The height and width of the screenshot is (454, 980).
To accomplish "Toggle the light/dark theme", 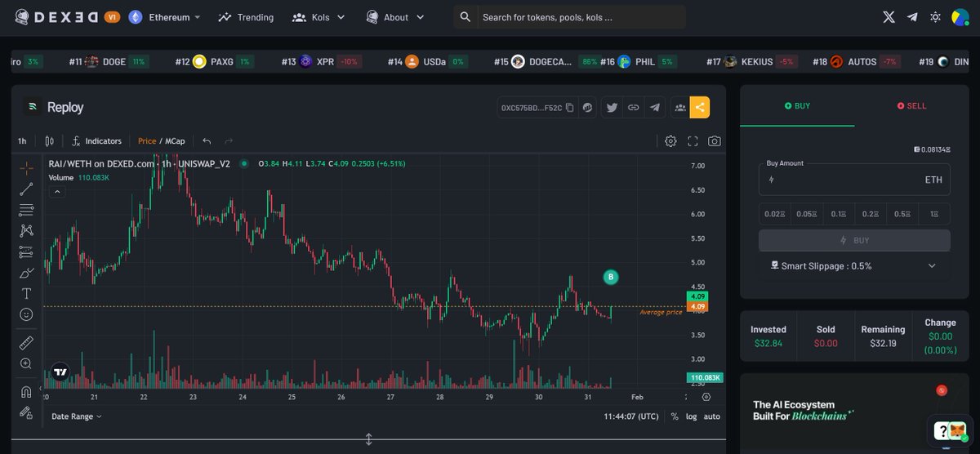I will point(935,17).
